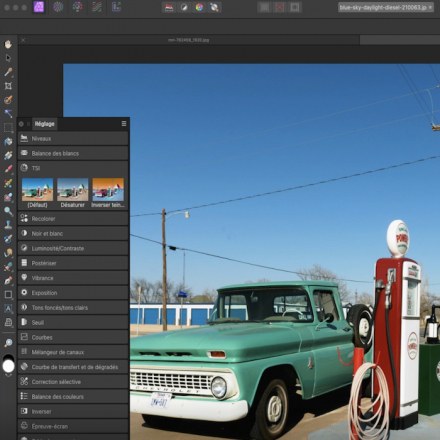Select the View (hand) tool

coord(8,44)
